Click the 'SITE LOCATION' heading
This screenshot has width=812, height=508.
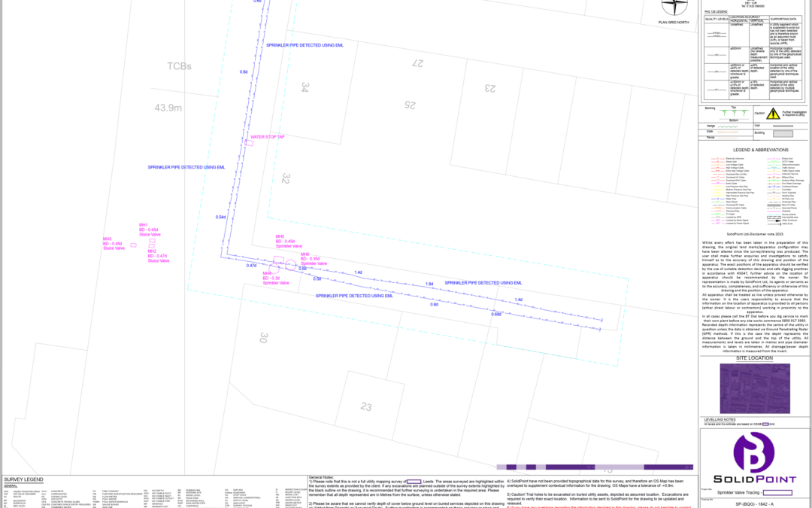pyautogui.click(x=755, y=358)
